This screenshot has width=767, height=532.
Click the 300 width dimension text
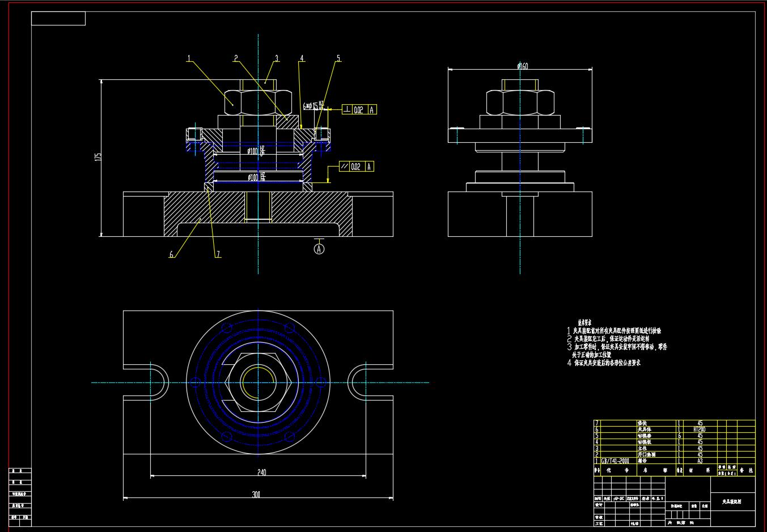256,495
